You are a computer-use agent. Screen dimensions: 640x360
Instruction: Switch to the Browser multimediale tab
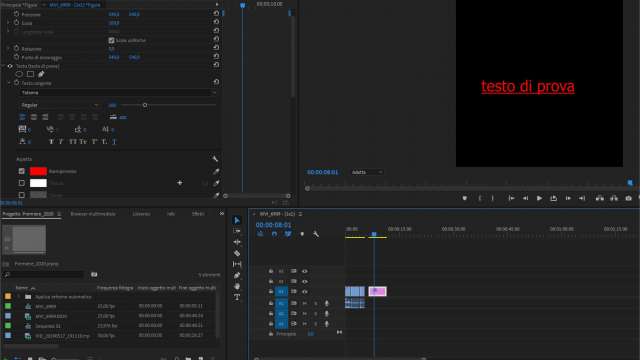(x=93, y=214)
